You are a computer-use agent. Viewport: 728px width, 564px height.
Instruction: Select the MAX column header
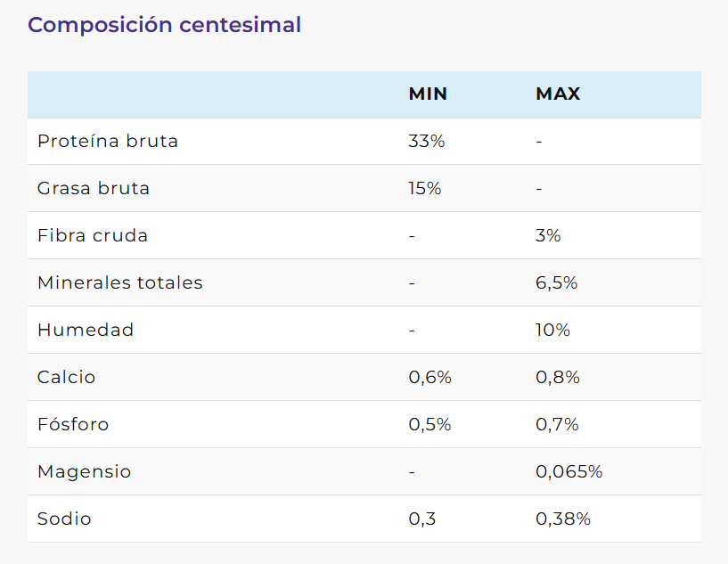[x=558, y=94]
